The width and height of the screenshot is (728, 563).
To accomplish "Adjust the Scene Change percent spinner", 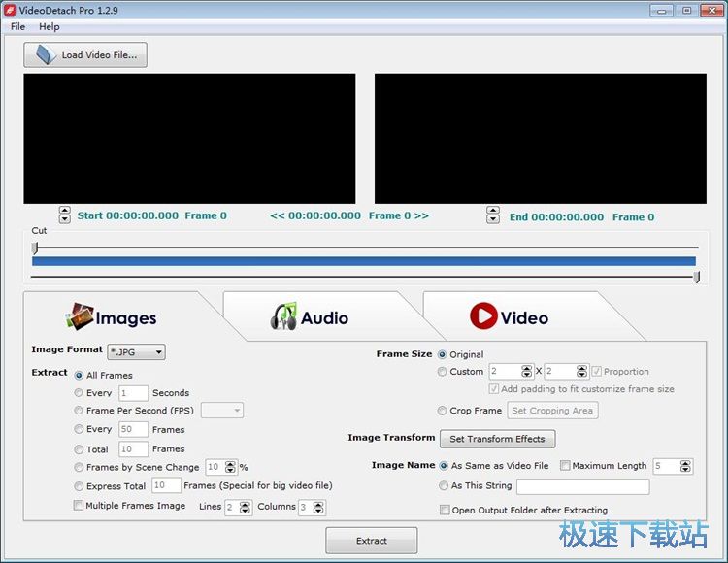I will pos(230,467).
